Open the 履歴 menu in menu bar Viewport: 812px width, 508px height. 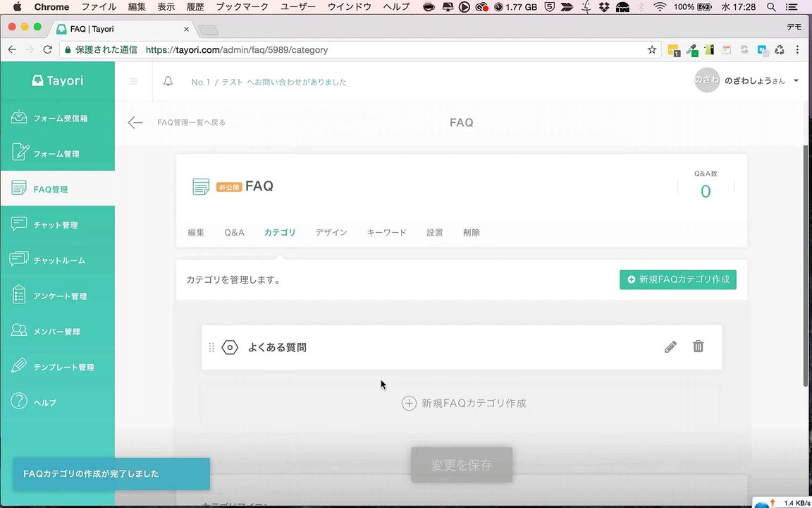[x=195, y=7]
